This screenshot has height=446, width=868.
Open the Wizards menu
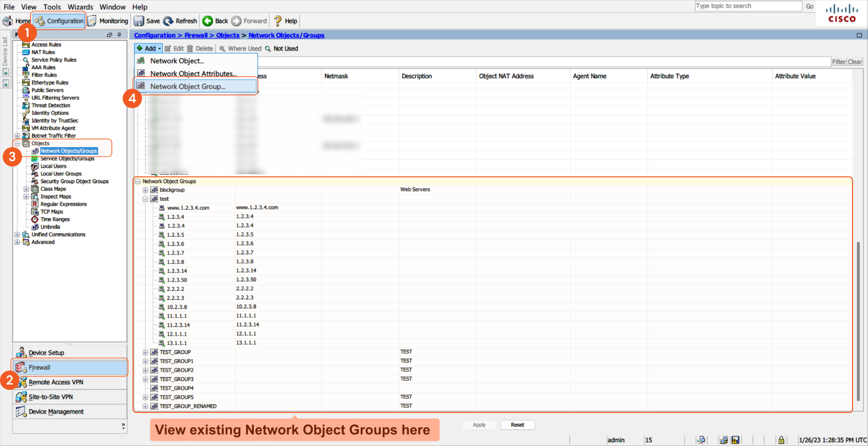tap(80, 7)
